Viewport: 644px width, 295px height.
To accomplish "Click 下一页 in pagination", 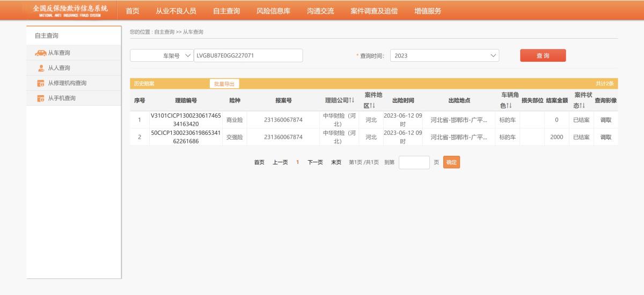I will click(x=315, y=162).
